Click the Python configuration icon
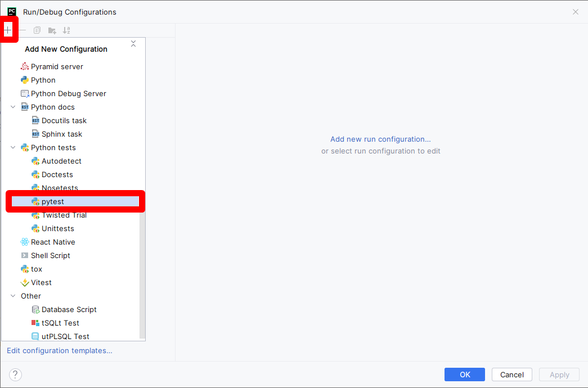588x388 pixels. 25,80
